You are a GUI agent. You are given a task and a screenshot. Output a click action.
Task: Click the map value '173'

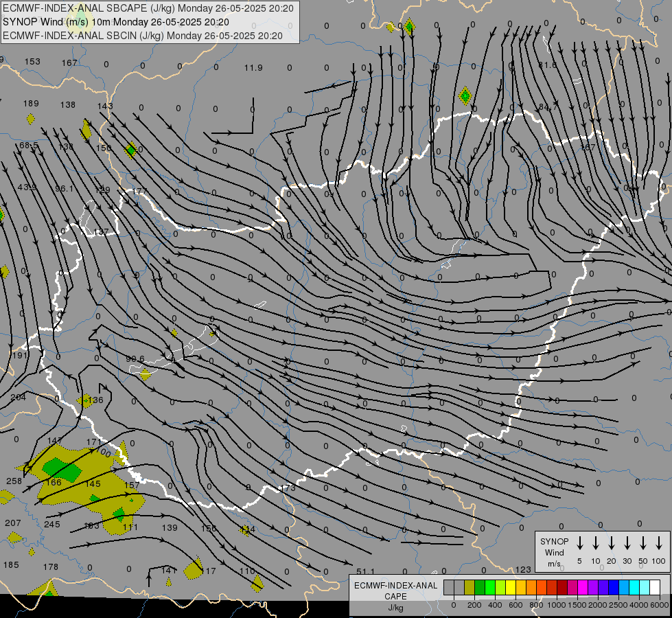(x=289, y=488)
